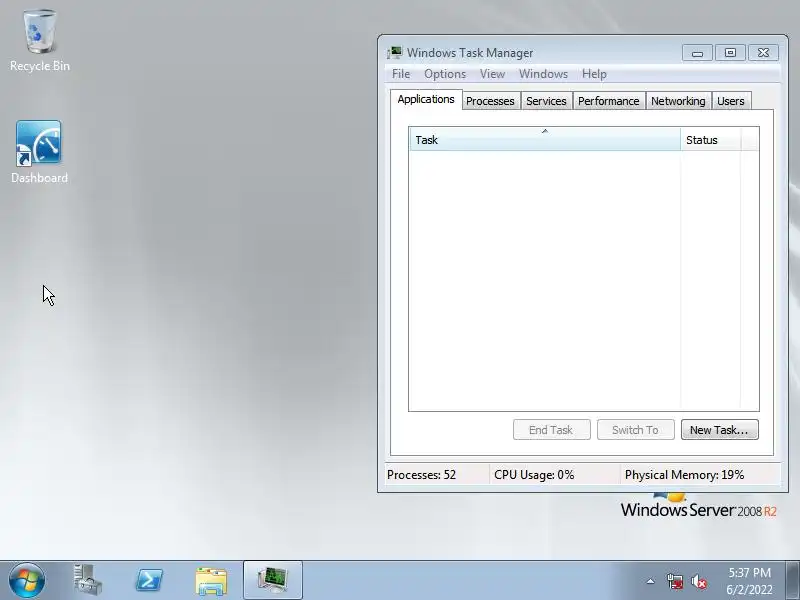
Task: Switch to the Users tab
Action: click(731, 101)
